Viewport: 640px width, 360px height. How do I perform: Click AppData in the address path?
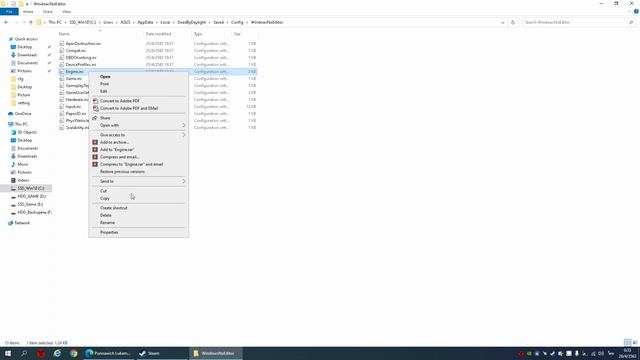145,22
